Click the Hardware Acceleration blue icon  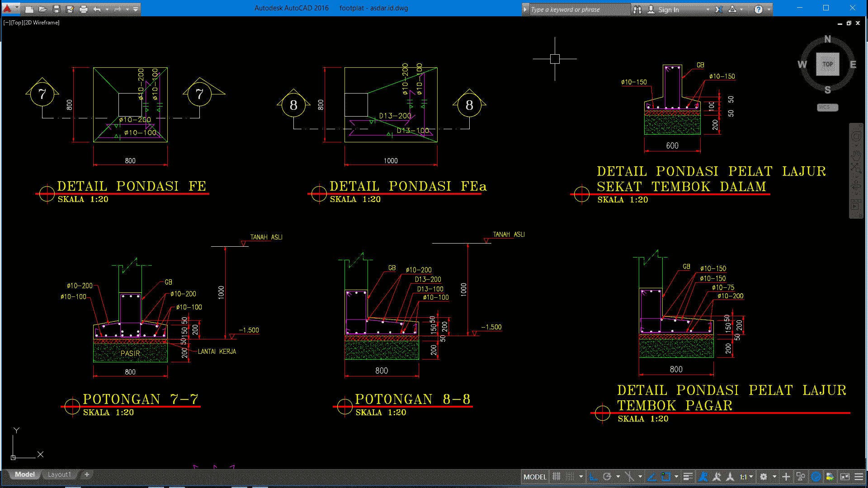(816, 477)
